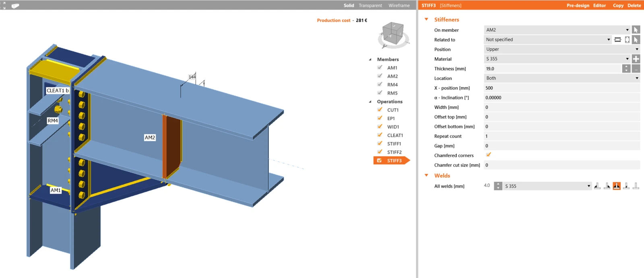Click the AM2 label in the 3D model
644x278 pixels.
[x=150, y=137]
